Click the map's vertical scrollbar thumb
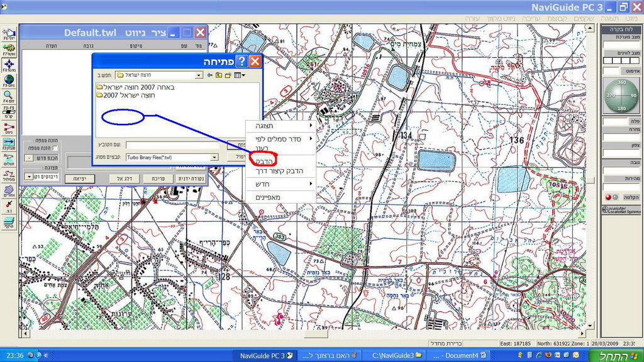 click(x=590, y=180)
